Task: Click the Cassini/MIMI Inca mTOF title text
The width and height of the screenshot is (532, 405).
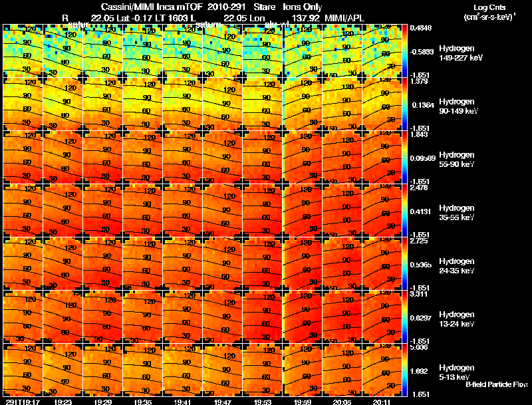Action: pyautogui.click(x=152, y=7)
